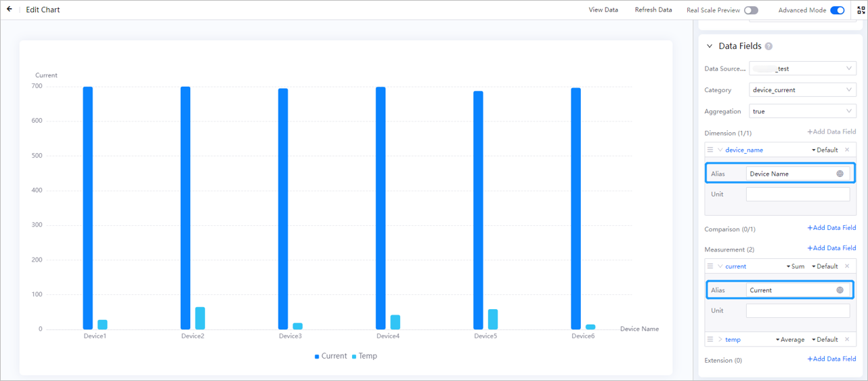Viewport: 868px width, 381px height.
Task: Open Sum aggregation dropdown for current
Action: click(x=796, y=266)
